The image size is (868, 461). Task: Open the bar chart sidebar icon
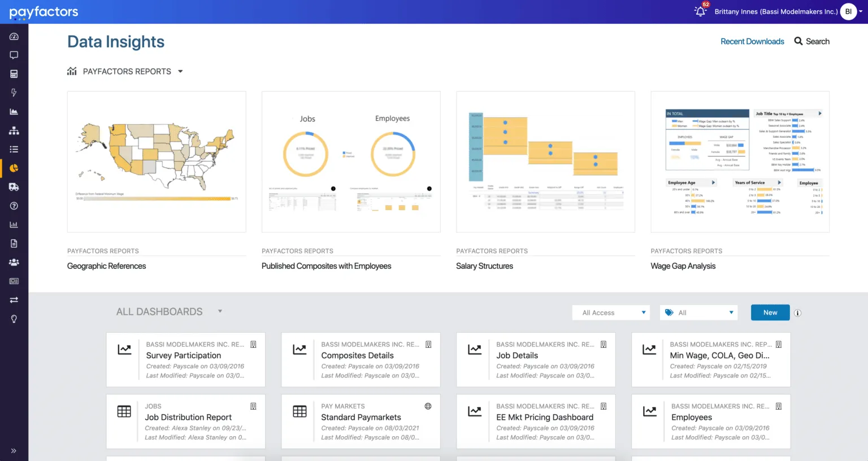click(14, 225)
